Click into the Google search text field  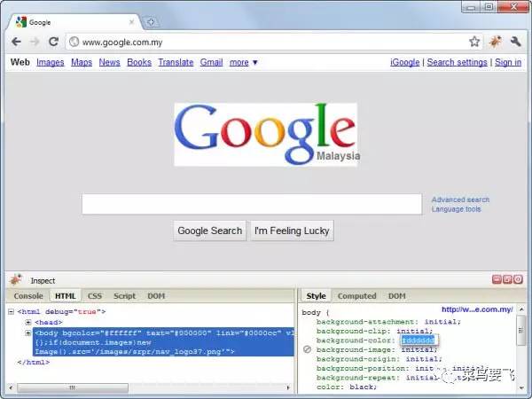[x=252, y=204]
